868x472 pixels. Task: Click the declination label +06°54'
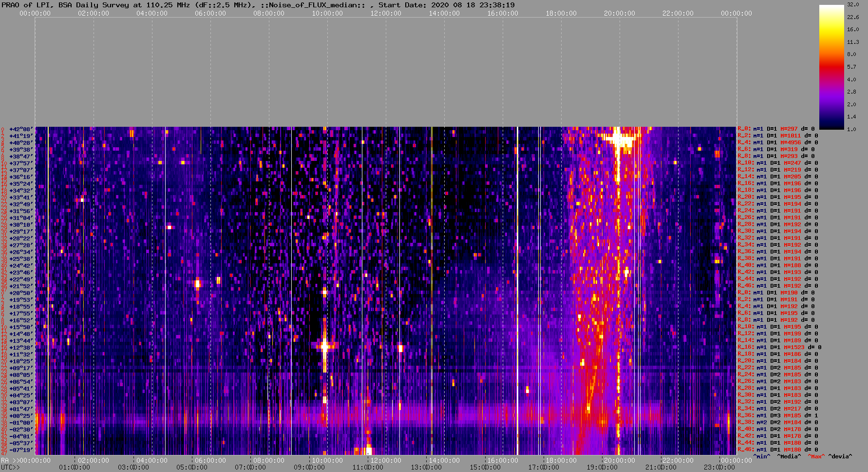(21, 382)
